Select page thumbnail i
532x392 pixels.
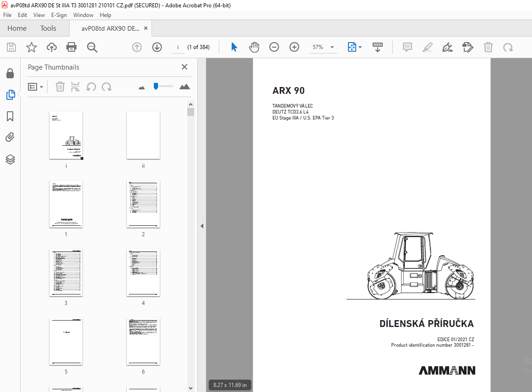tap(66, 136)
